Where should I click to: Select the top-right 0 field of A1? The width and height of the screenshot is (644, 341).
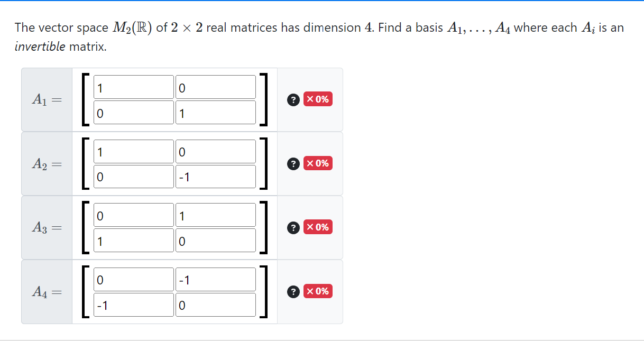click(x=215, y=87)
